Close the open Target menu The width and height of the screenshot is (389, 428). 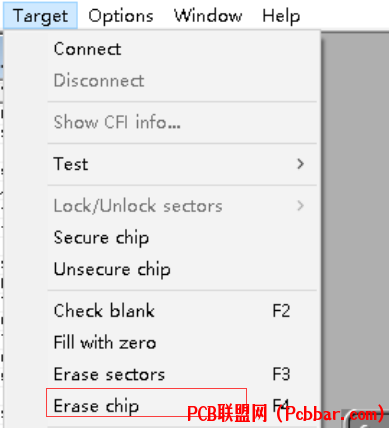pyautogui.click(x=40, y=16)
